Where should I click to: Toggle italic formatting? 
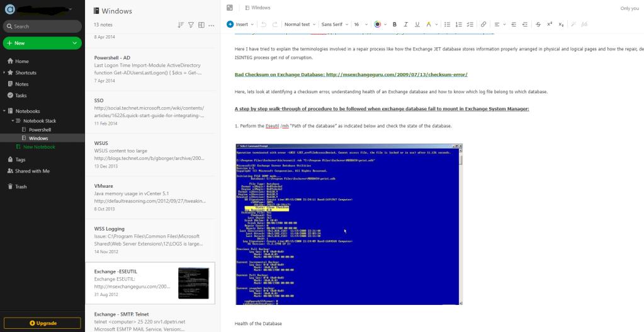click(406, 25)
